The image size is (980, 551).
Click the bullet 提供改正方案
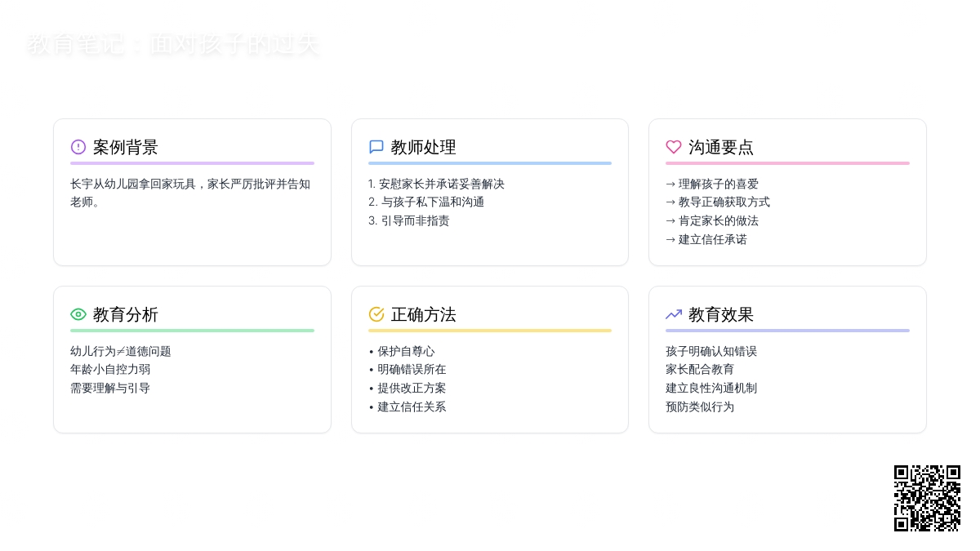click(408, 388)
